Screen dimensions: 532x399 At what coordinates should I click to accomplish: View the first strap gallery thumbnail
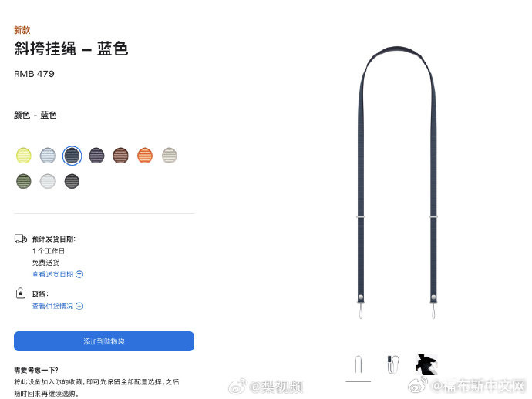(359, 365)
